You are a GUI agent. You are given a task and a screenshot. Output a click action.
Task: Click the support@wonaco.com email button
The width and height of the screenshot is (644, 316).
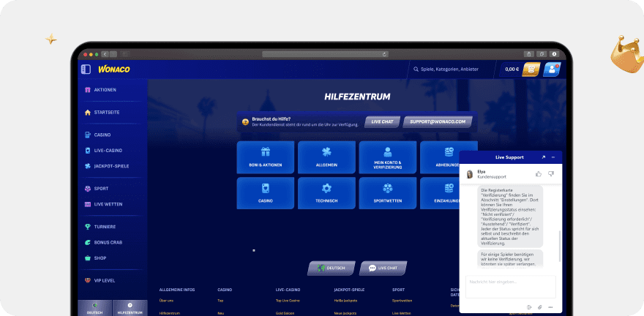pyautogui.click(x=437, y=121)
